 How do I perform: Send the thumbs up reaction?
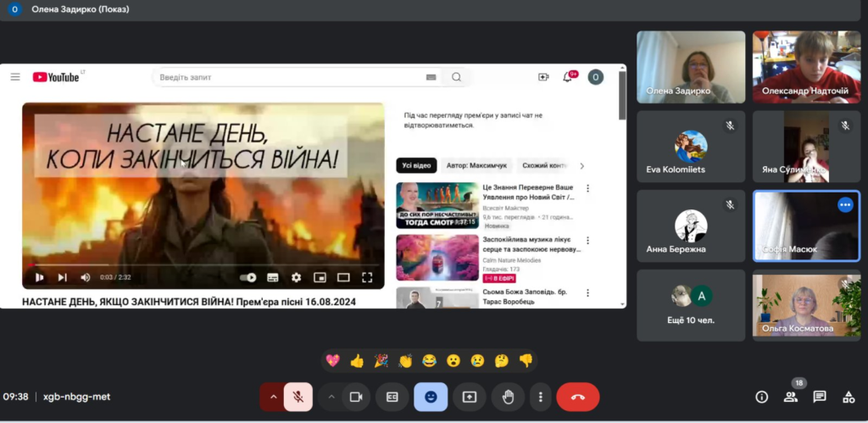click(x=357, y=361)
